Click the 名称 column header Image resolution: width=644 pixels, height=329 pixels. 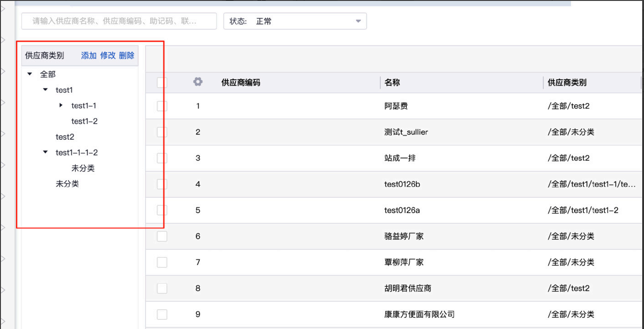[x=392, y=82]
